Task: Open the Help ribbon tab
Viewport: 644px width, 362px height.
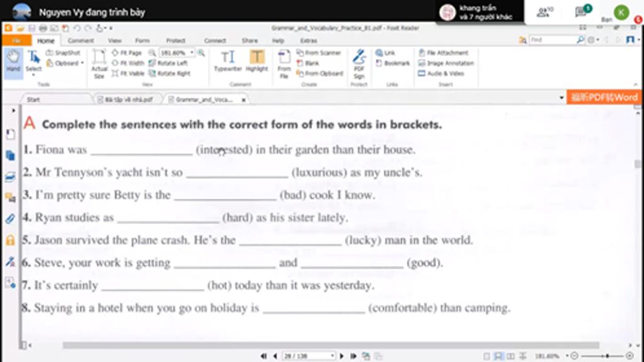Action: tap(278, 41)
